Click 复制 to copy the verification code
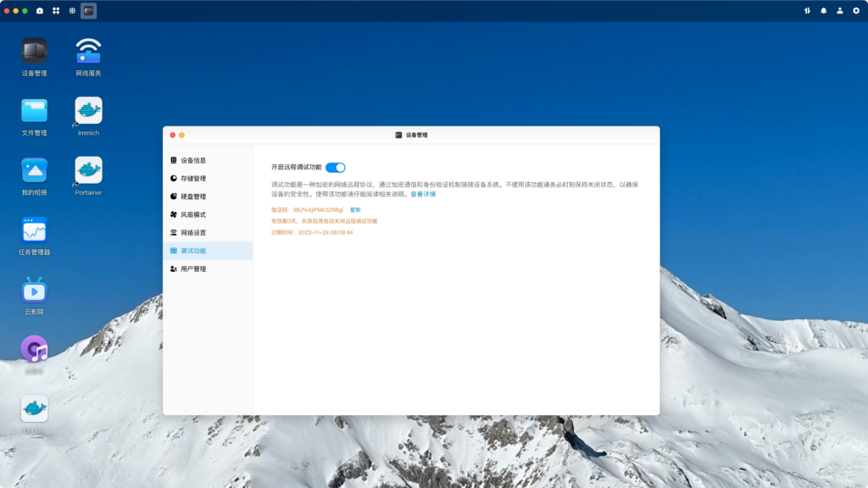The image size is (868, 488). [355, 209]
